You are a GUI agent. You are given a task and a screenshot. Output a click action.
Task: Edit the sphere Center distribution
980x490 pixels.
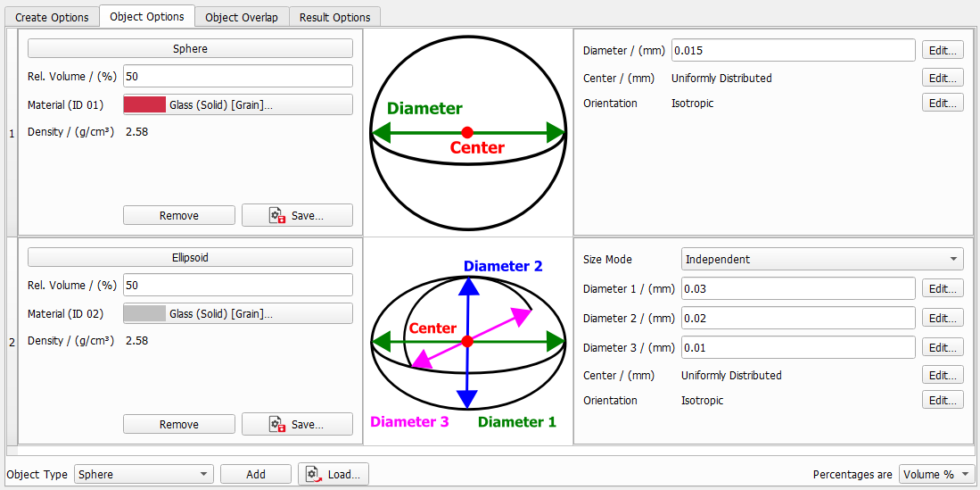943,79
